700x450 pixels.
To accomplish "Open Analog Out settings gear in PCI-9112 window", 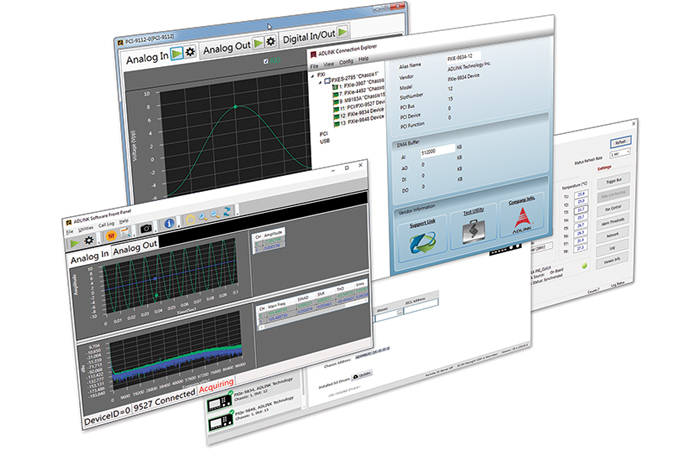I will (x=271, y=42).
